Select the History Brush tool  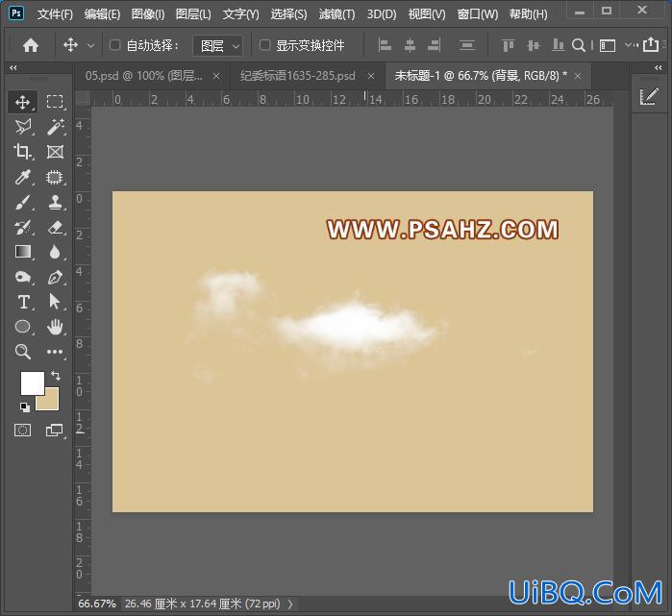pyautogui.click(x=22, y=227)
